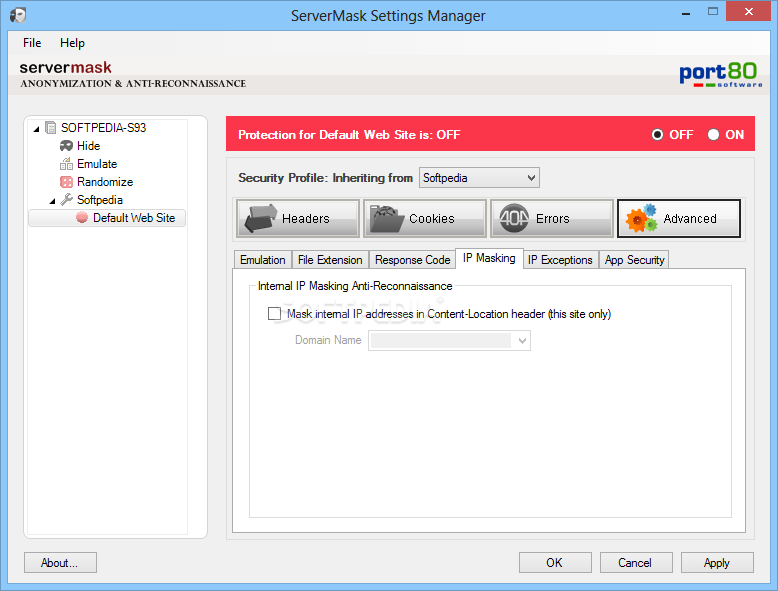Click the Cookies folder icon

[387, 219]
